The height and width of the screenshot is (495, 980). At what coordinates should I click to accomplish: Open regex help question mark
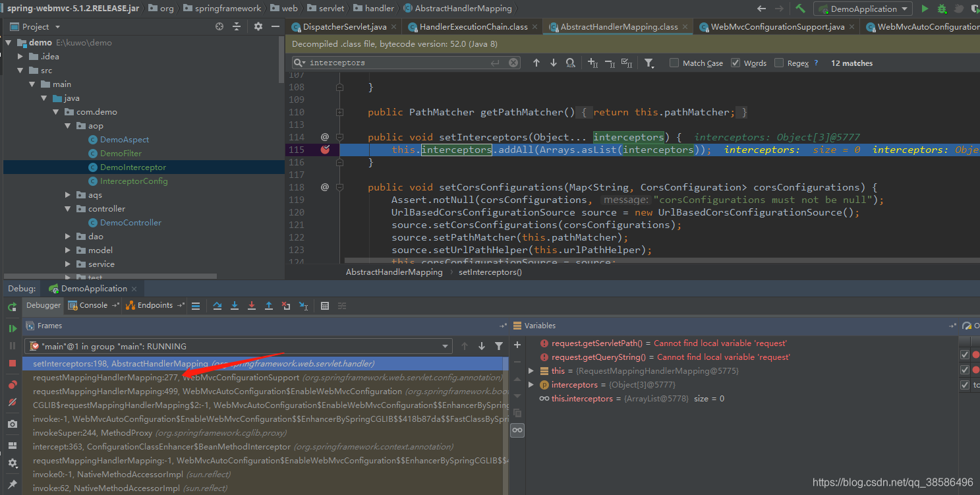coord(816,63)
